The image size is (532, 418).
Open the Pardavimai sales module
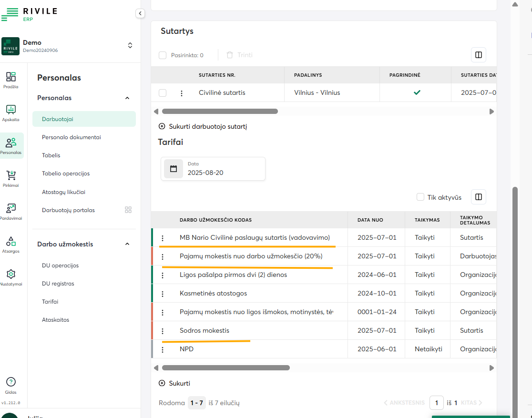point(10,211)
